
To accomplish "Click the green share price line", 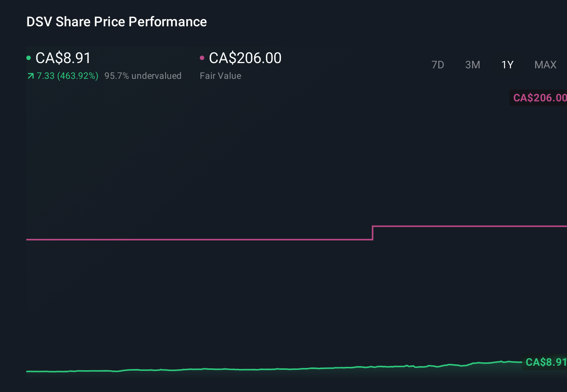I will click(x=263, y=369).
